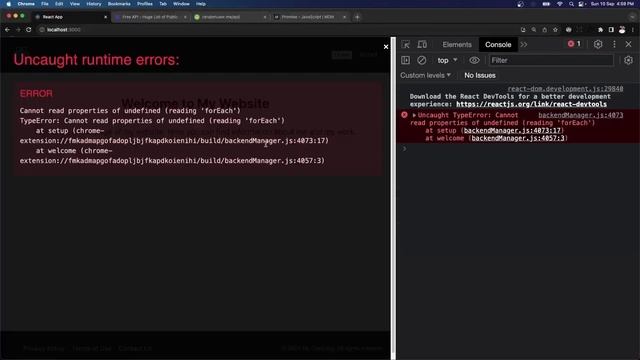Toggle the console sidebar panel icon
The image size is (640, 360).
pyautogui.click(x=405, y=60)
